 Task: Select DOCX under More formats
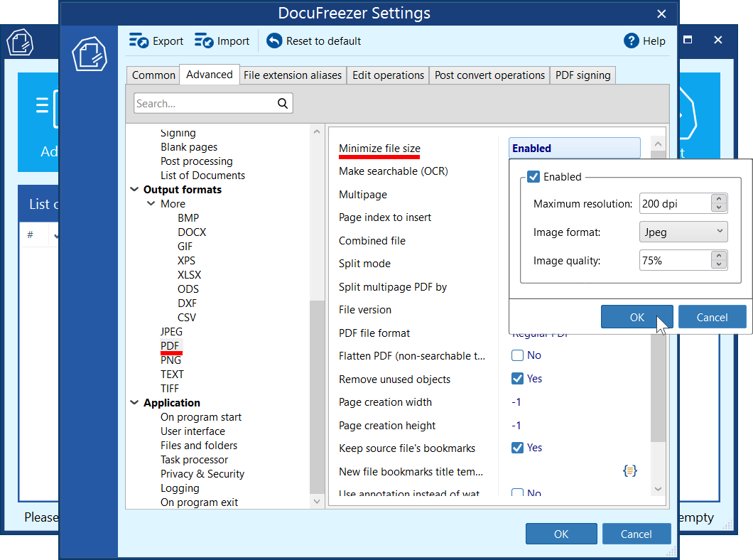[192, 232]
